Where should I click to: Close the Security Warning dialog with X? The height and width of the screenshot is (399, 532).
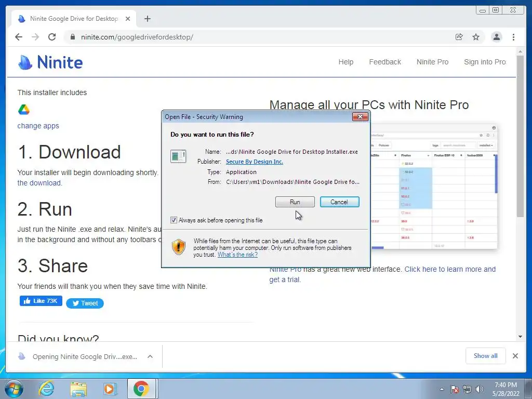[x=360, y=117]
